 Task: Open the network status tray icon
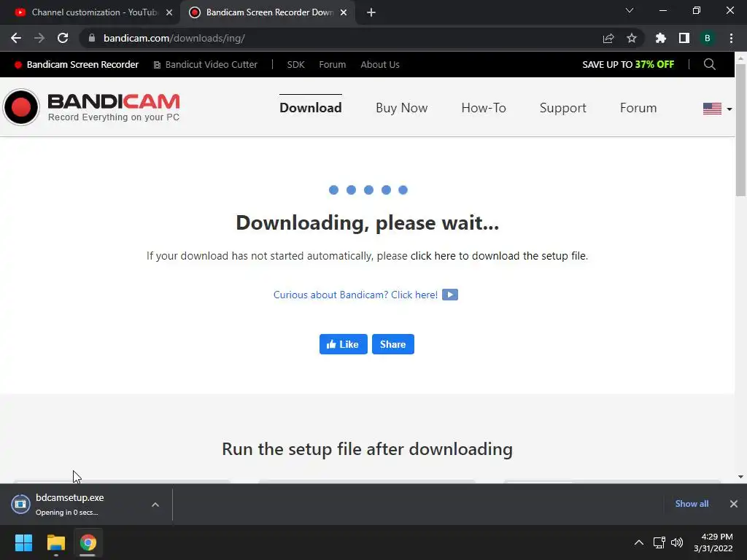[659, 542]
